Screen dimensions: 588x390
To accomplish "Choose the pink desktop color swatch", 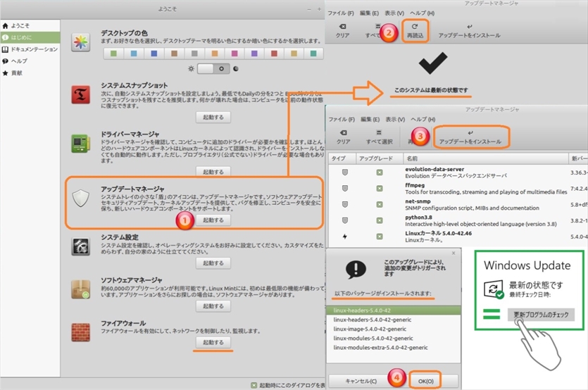I will tap(234, 54).
